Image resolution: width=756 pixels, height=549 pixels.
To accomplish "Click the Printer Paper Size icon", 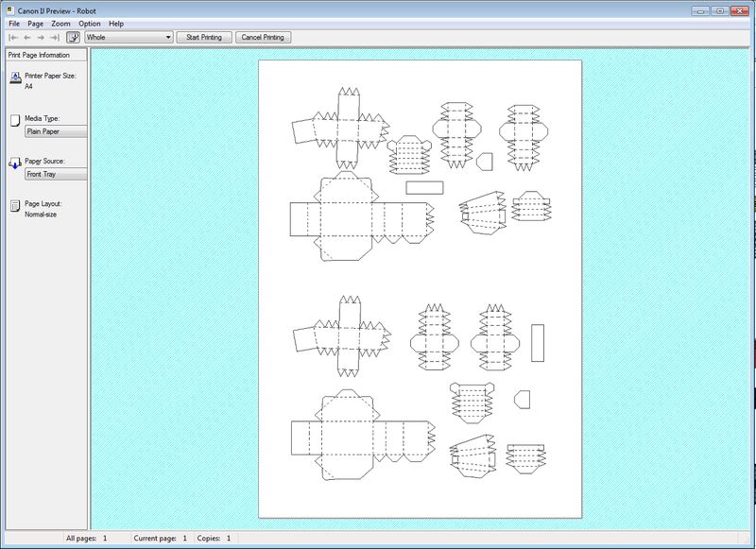I will [15, 77].
